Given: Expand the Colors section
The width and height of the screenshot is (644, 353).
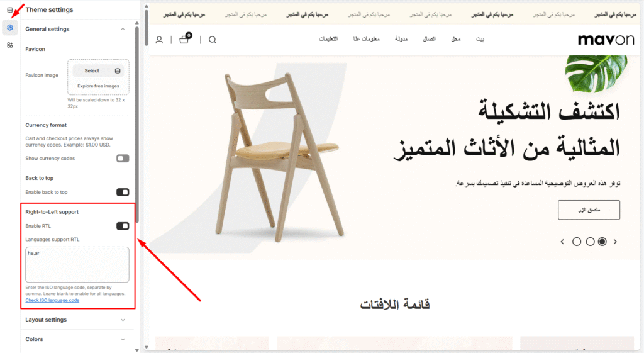Looking at the screenshot, I should (123, 339).
